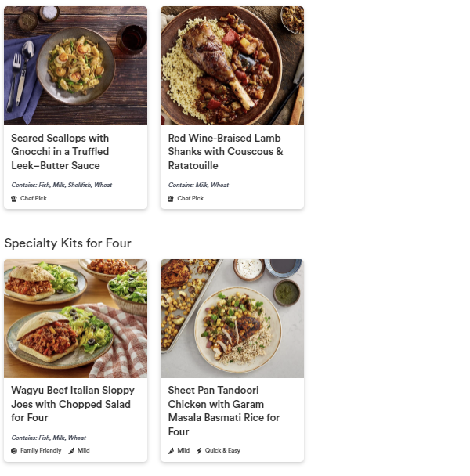Open the Wagyu Beef Italian Sloppy Joes title

(x=73, y=404)
